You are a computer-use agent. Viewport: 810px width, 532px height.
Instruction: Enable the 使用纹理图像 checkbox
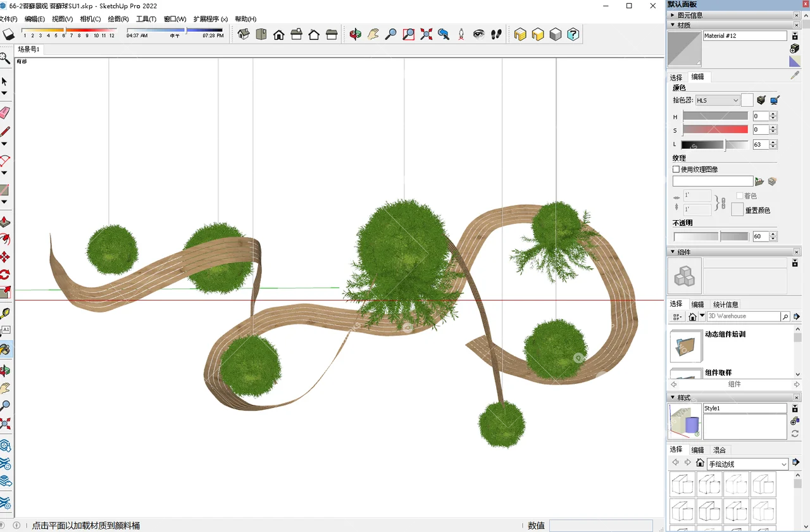(x=675, y=169)
